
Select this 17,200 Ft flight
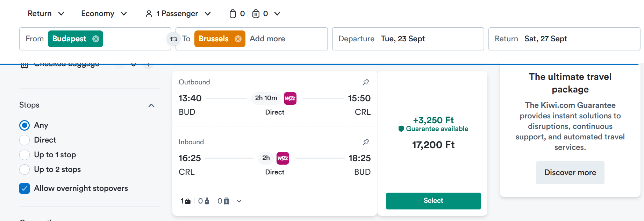434,201
